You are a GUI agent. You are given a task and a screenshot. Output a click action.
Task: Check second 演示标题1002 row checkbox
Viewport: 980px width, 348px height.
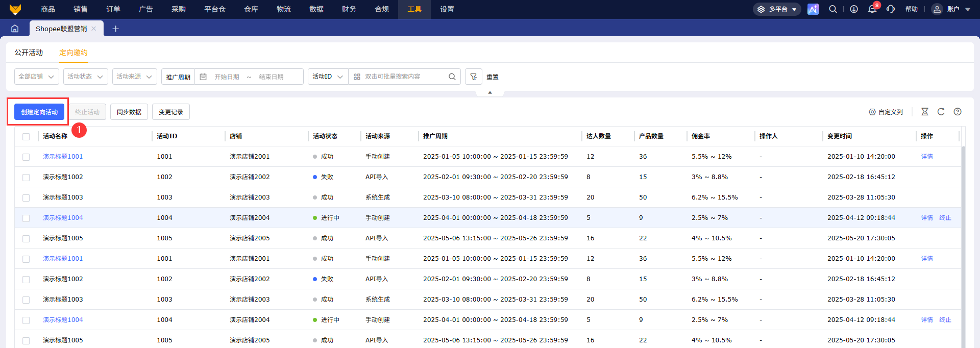click(x=26, y=279)
